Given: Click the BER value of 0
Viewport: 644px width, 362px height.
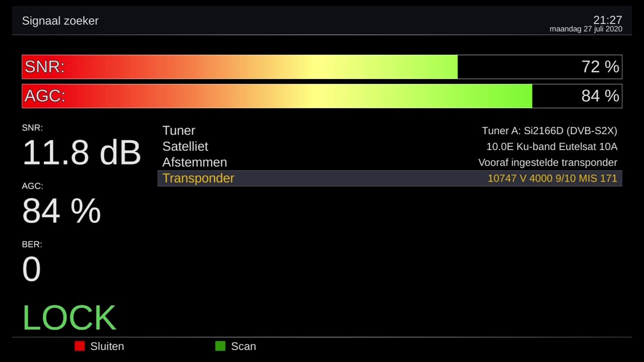Looking at the screenshot, I should pos(31,269).
